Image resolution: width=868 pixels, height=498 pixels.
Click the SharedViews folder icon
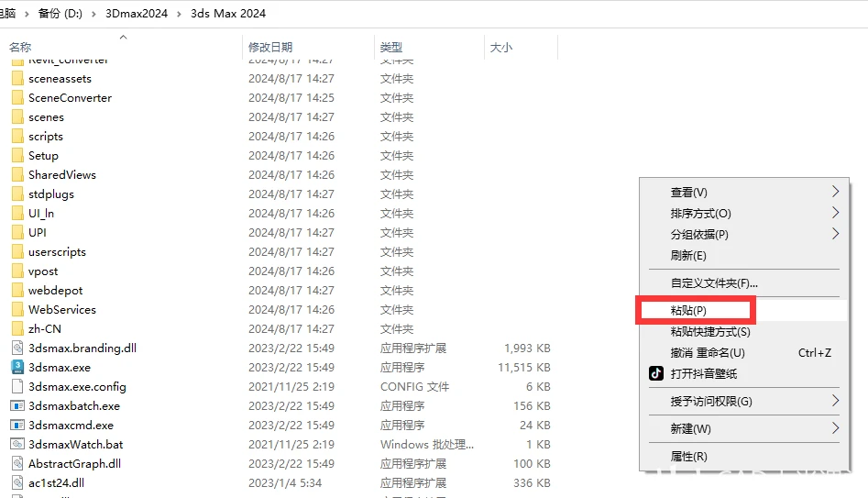coord(17,175)
